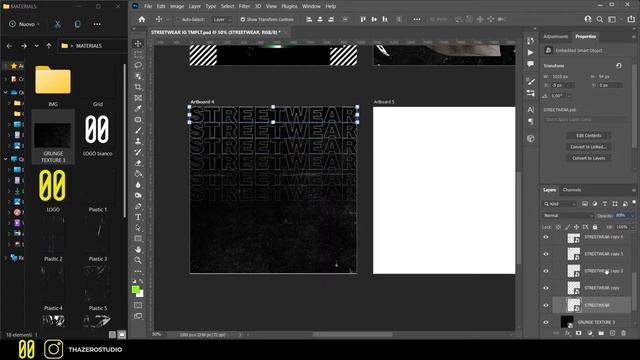
Task: Enable the Auto-Select checkbox
Action: pyautogui.click(x=178, y=20)
